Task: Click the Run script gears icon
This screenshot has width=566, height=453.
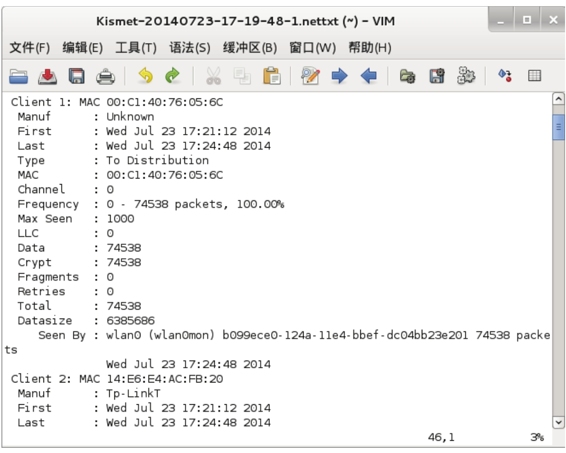Action: click(466, 75)
